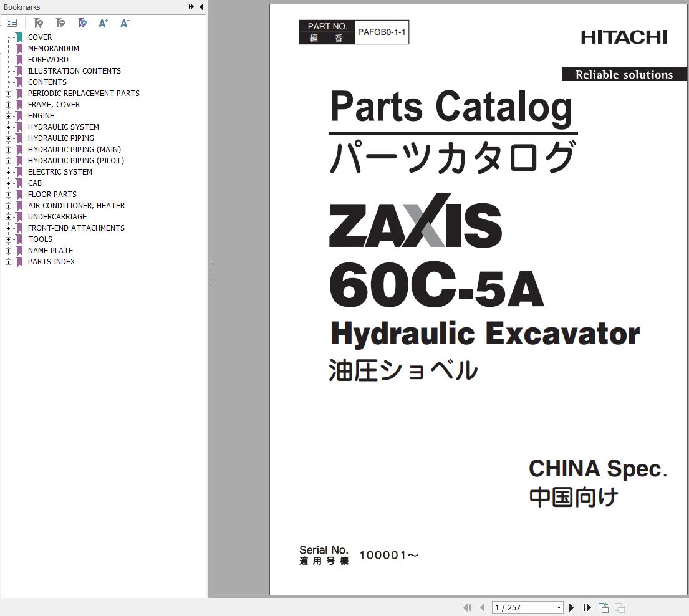Select the ELECTRIC SYSTEM label

(x=60, y=172)
